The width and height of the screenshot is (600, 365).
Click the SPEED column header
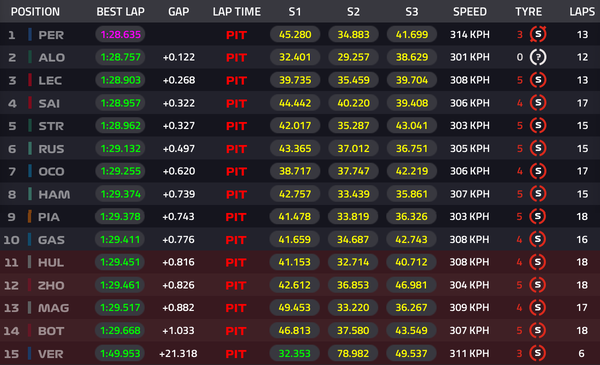coord(470,12)
